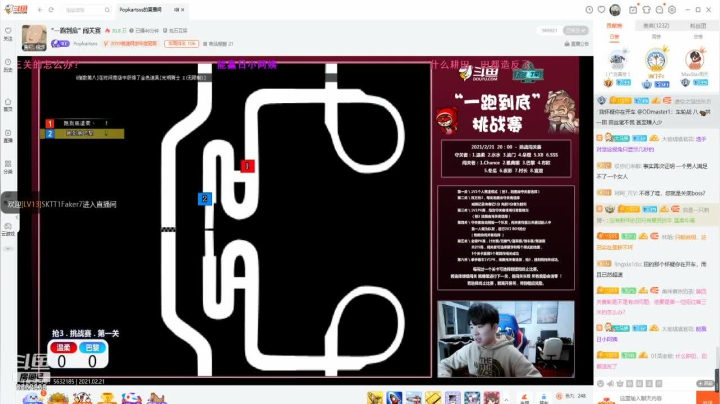Click the crown icon in chat toolbar
The height and width of the screenshot is (404, 720).
point(620,383)
